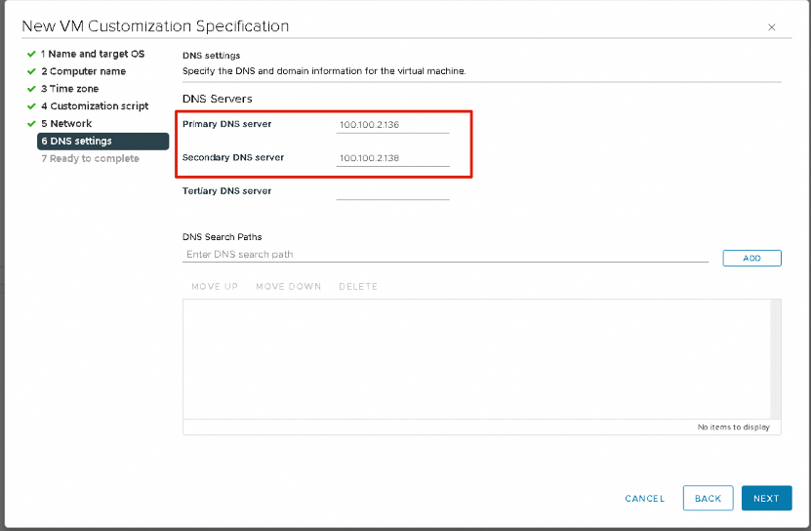This screenshot has width=812, height=531.
Task: Focus the Secondary DNS server field
Action: click(x=392, y=158)
